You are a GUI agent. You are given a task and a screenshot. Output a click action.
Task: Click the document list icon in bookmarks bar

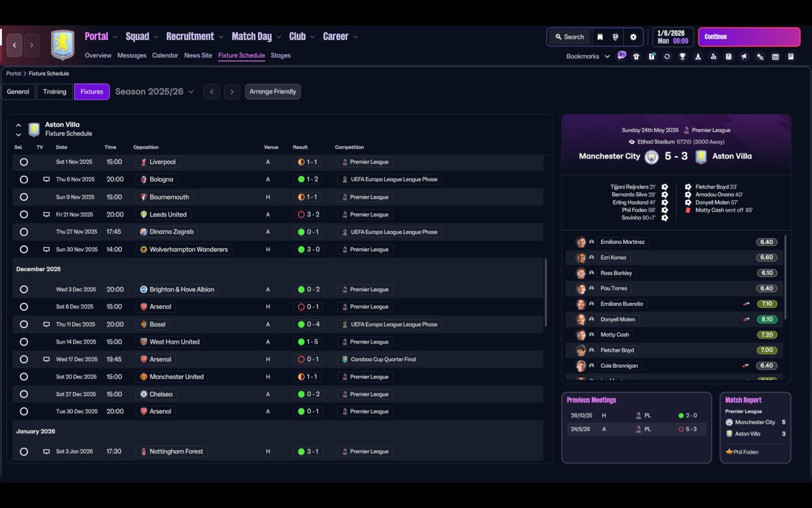pyautogui.click(x=728, y=57)
